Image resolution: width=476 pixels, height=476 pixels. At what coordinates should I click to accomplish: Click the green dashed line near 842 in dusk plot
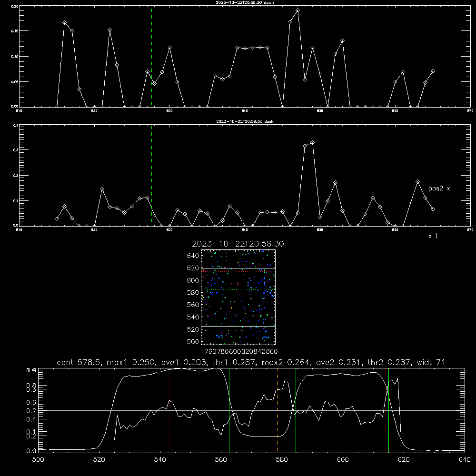[263, 176]
